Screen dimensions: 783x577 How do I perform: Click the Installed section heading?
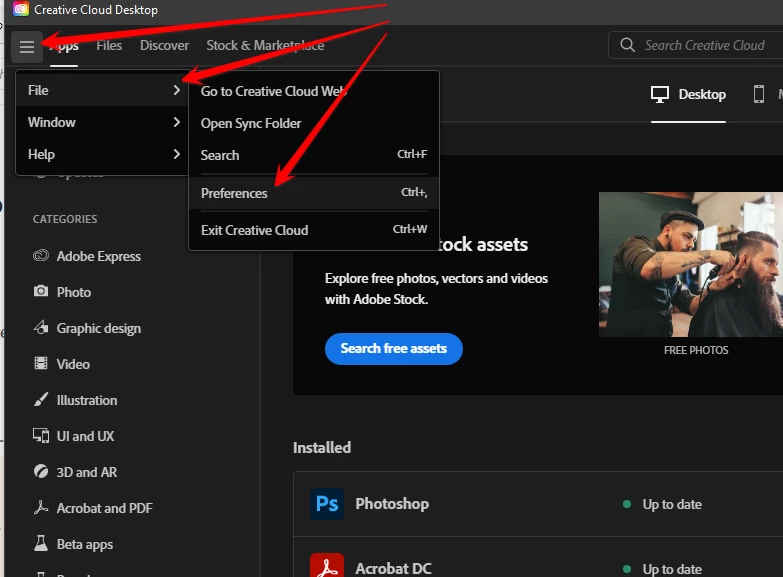[322, 447]
